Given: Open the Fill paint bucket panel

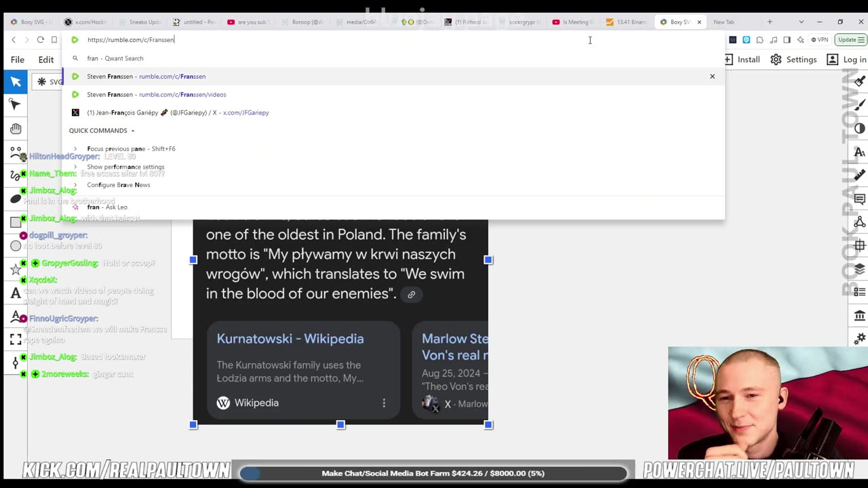Looking at the screenshot, I should click(x=860, y=82).
